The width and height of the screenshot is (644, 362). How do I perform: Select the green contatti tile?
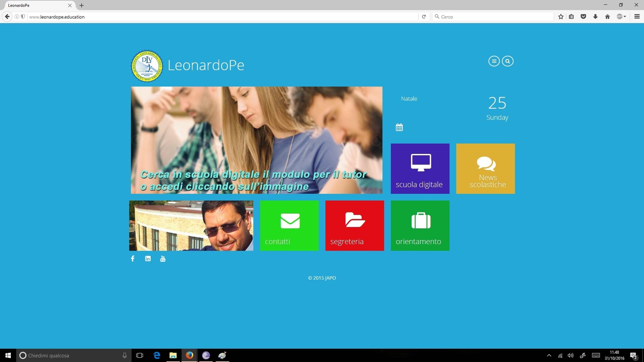coord(289,226)
